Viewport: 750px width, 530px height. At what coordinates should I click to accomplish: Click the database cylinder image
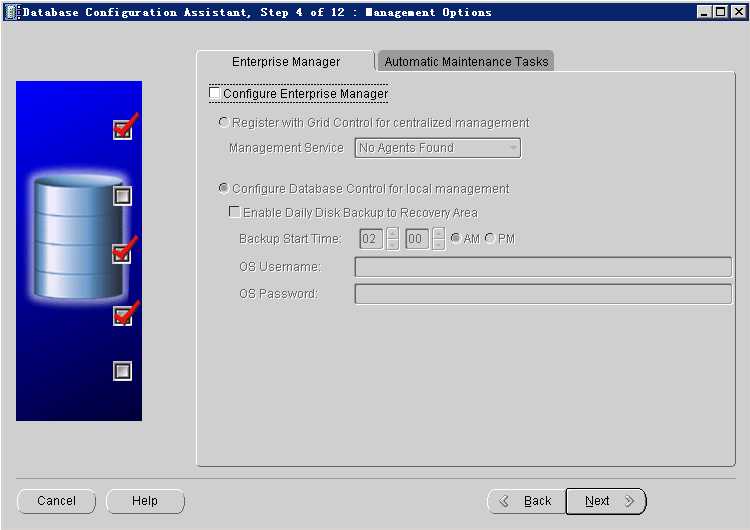tap(78, 237)
